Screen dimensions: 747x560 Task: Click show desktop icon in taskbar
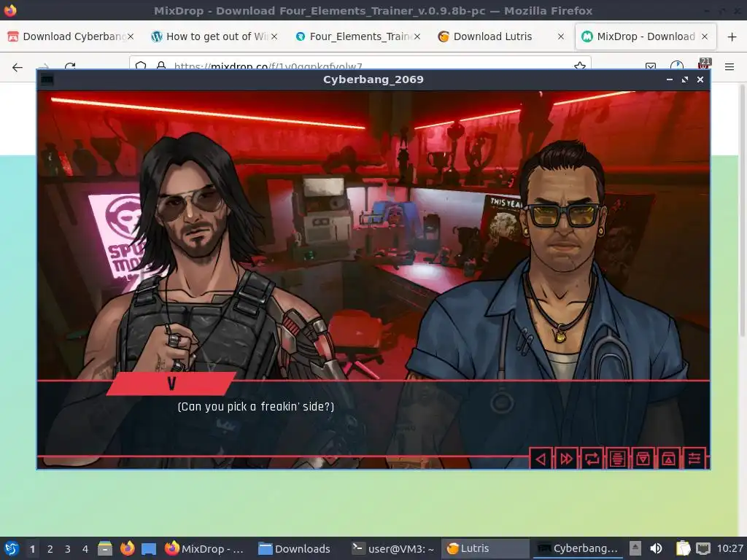pos(149,548)
